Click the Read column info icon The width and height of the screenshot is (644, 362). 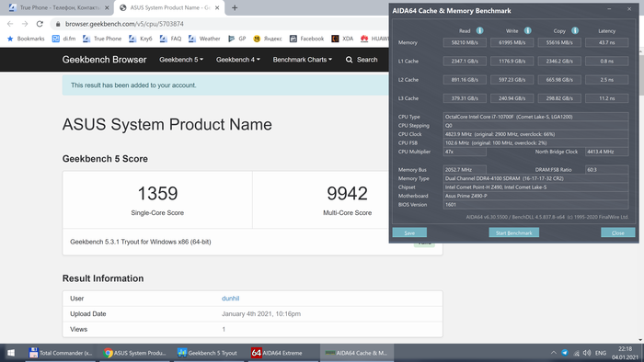tap(479, 30)
